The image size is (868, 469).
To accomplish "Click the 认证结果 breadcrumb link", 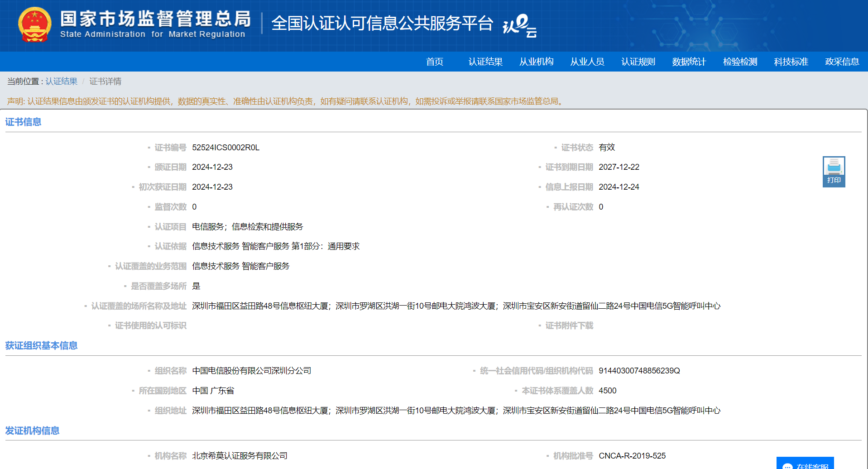I will 62,81.
